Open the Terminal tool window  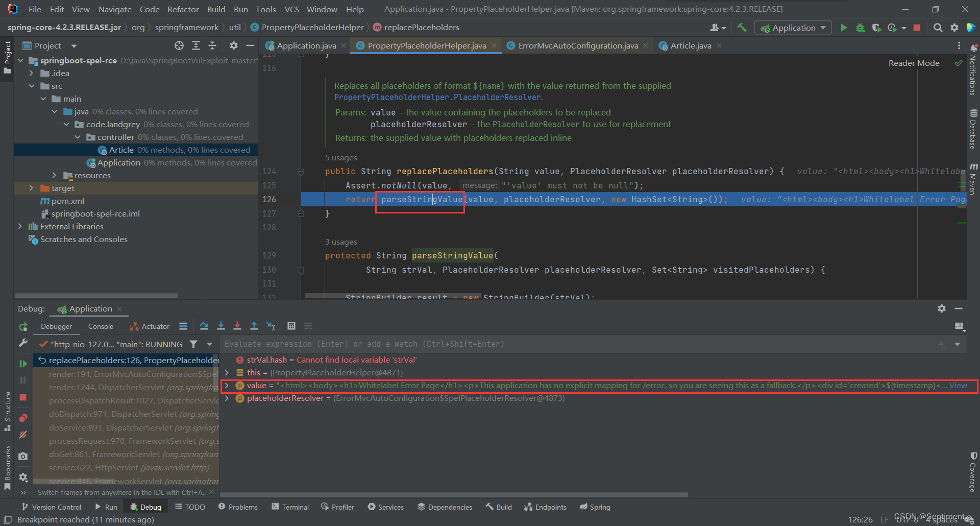pos(290,507)
